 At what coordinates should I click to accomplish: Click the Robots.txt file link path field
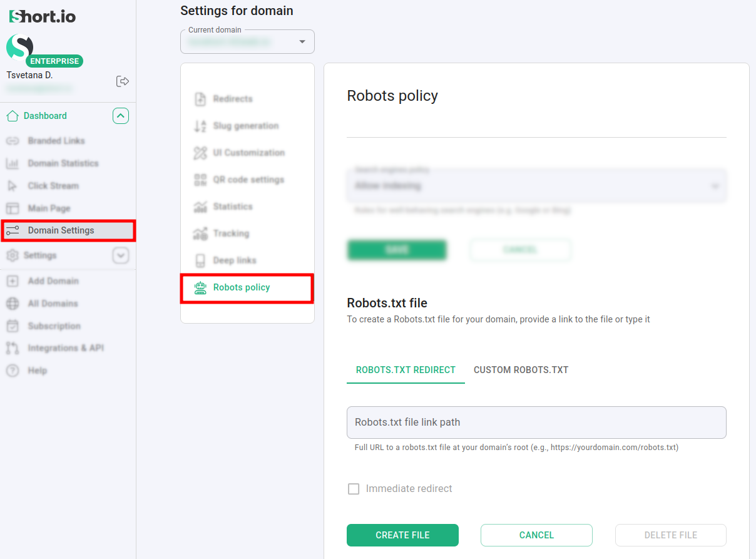(x=536, y=423)
